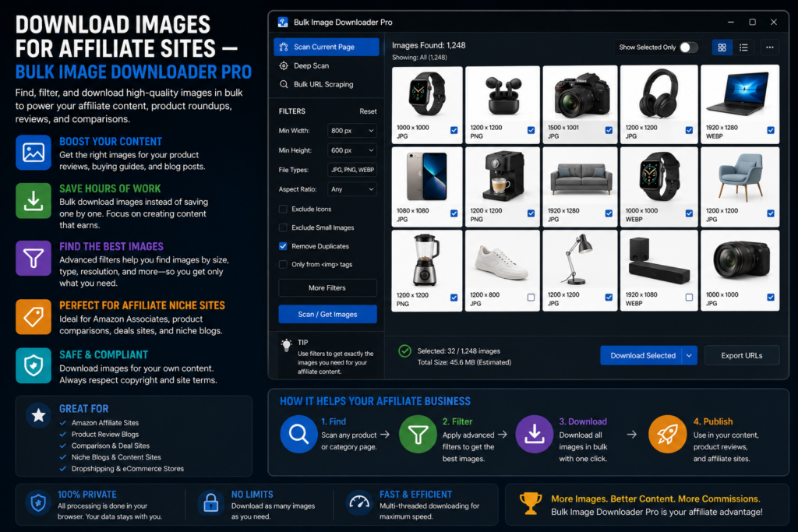Image resolution: width=798 pixels, height=532 pixels.
Task: Click the 100% Private shield icon
Action: click(38, 503)
